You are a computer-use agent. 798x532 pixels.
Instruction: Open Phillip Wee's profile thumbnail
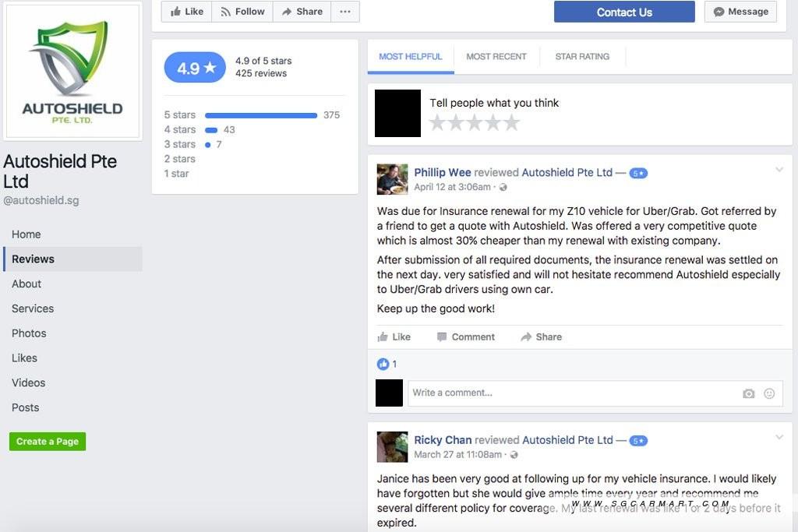click(392, 179)
